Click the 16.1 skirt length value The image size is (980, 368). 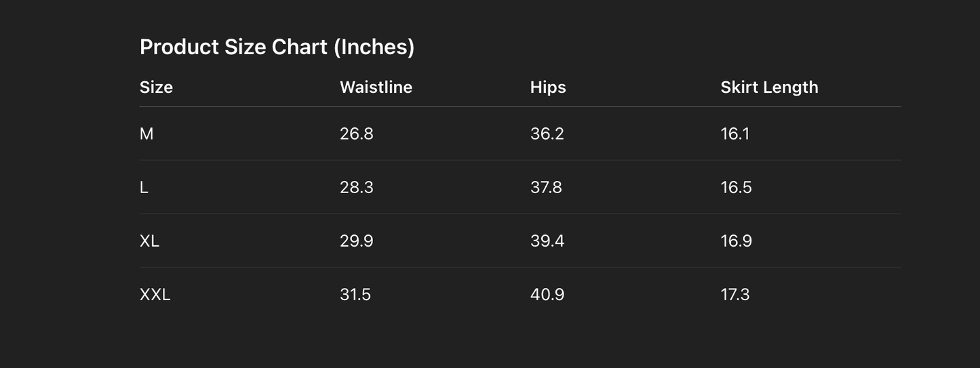click(735, 134)
